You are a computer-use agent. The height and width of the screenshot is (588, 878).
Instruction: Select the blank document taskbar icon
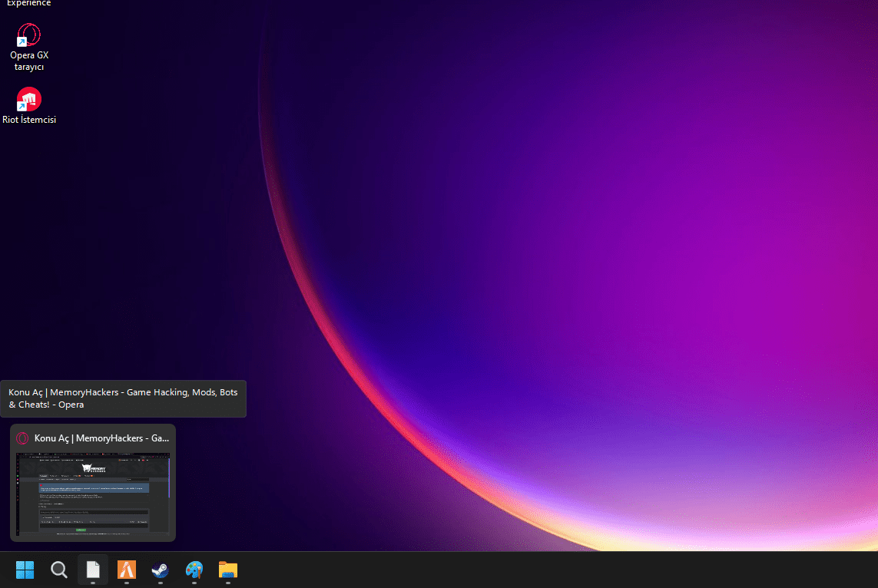pyautogui.click(x=93, y=570)
